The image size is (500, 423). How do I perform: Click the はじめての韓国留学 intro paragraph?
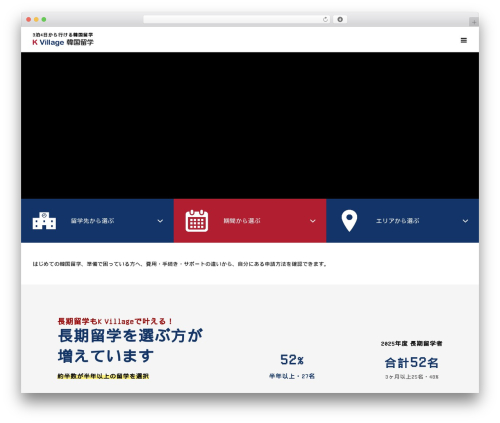pyautogui.click(x=180, y=264)
